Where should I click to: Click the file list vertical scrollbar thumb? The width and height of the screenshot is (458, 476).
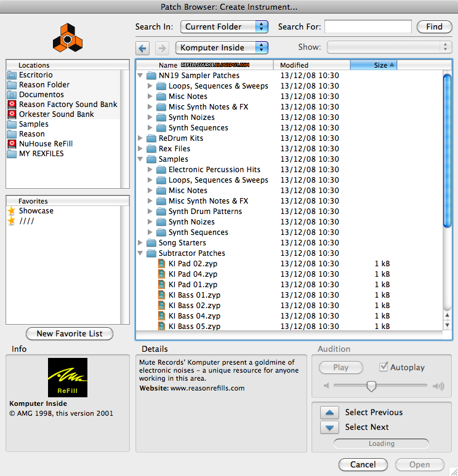pyautogui.click(x=447, y=150)
